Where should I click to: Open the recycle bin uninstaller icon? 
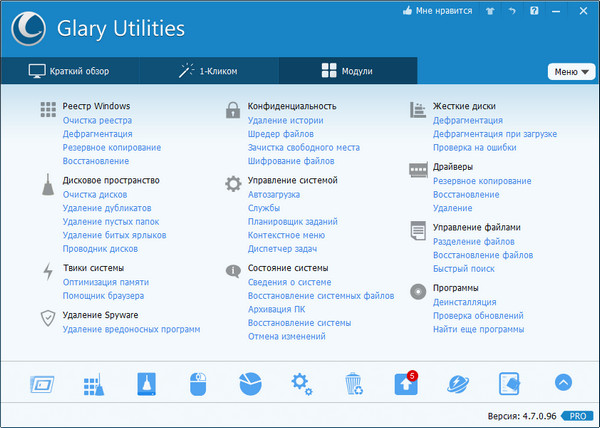pyautogui.click(x=353, y=382)
